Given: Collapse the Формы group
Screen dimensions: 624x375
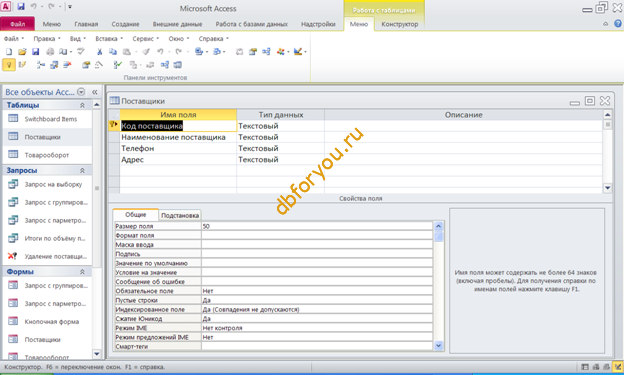Looking at the screenshot, I should coord(82,272).
